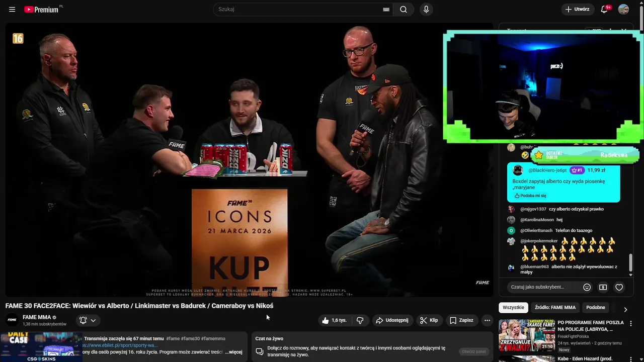Select the Wszystkie filter chip

(513, 307)
